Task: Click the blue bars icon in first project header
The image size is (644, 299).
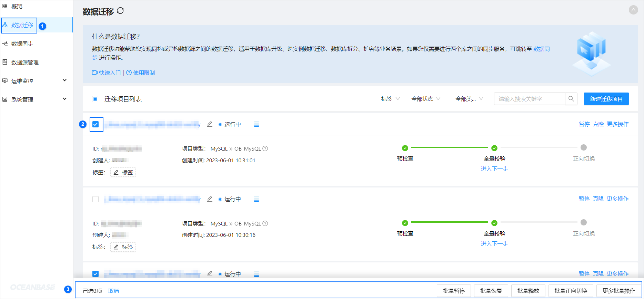Action: pos(256,124)
